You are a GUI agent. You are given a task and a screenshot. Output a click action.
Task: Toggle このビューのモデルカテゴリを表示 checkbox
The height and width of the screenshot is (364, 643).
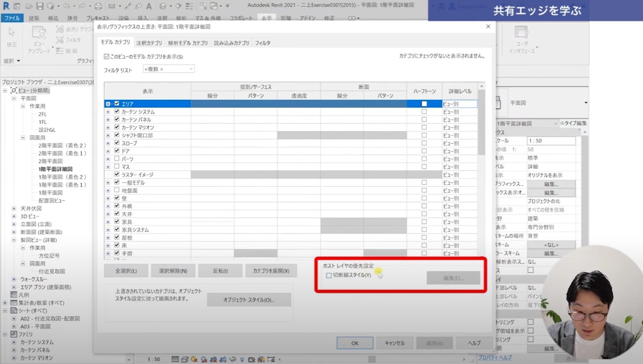click(107, 56)
